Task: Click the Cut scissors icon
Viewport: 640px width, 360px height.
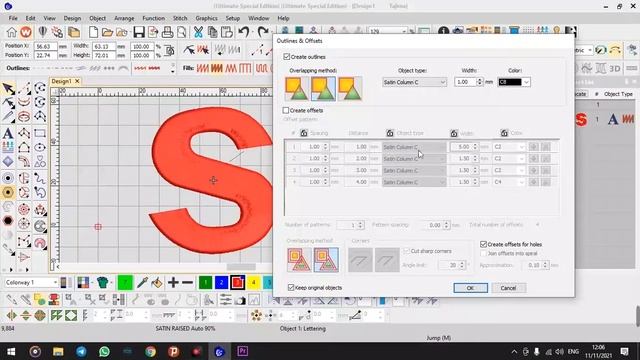Action: point(198,32)
